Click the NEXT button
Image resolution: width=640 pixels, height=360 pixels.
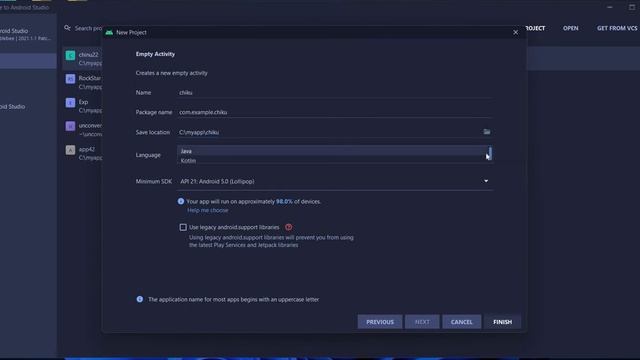coord(422,322)
